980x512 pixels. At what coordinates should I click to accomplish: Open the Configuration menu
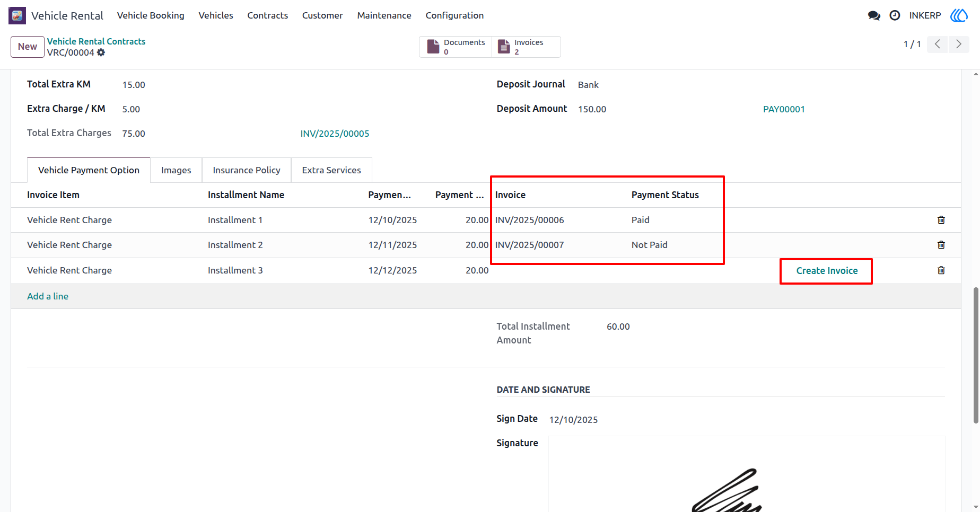(454, 15)
